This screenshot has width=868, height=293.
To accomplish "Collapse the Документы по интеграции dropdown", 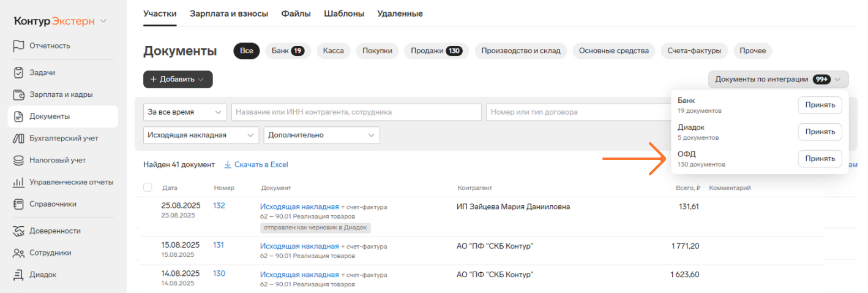I will [778, 79].
